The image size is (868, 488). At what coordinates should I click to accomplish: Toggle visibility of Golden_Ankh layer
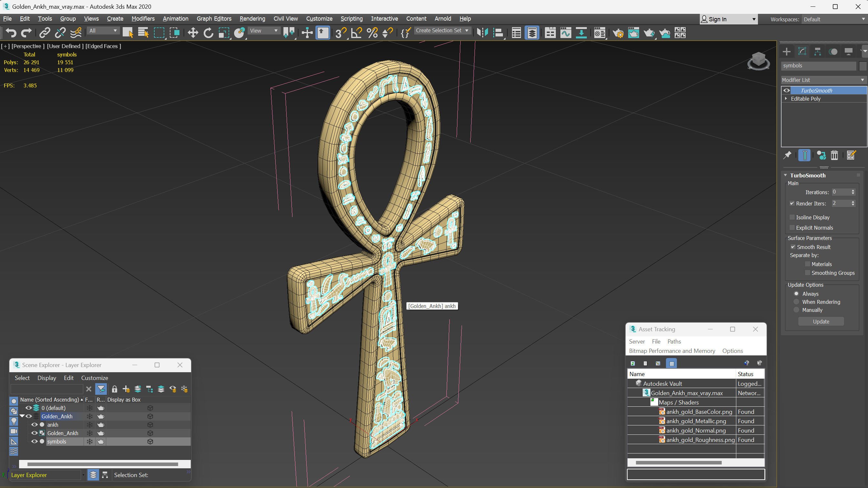pos(28,416)
